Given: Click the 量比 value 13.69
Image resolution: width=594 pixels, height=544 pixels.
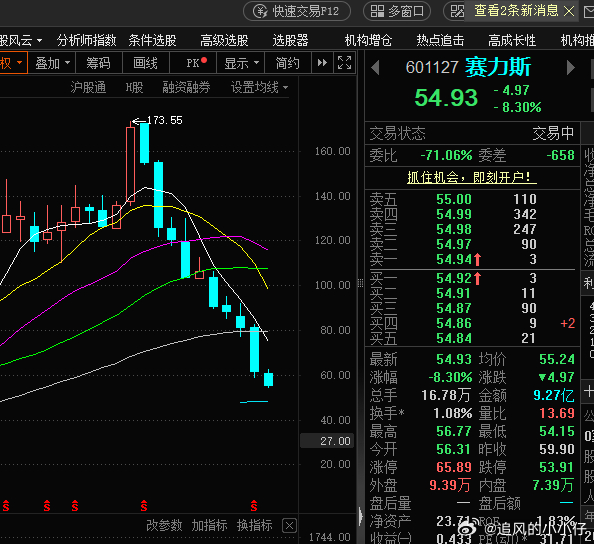Looking at the screenshot, I should point(557,413).
